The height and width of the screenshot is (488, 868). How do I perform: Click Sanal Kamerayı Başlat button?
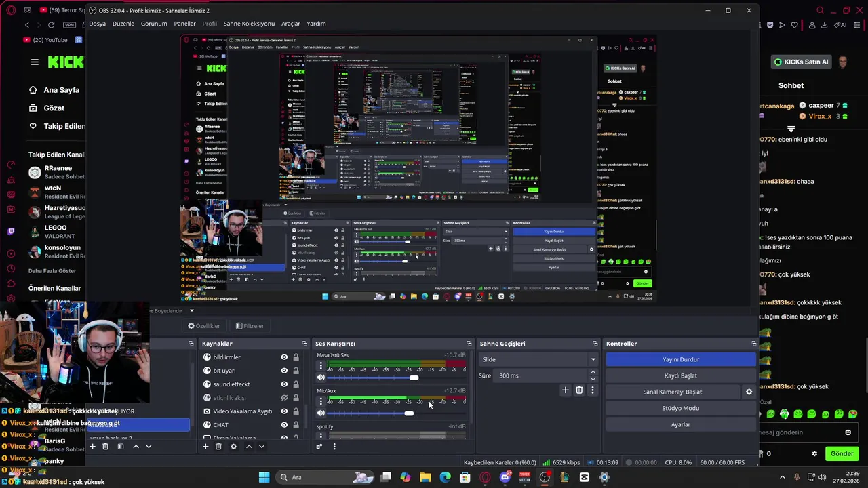(x=672, y=392)
